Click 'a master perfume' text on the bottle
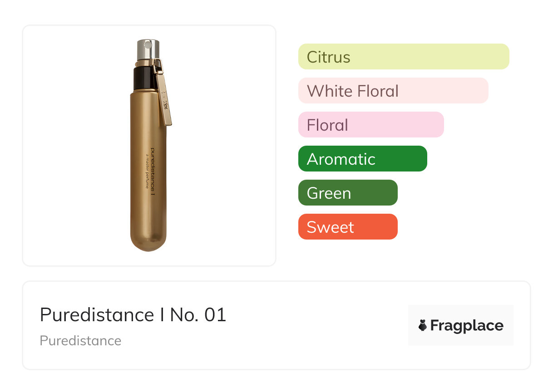 (x=147, y=171)
